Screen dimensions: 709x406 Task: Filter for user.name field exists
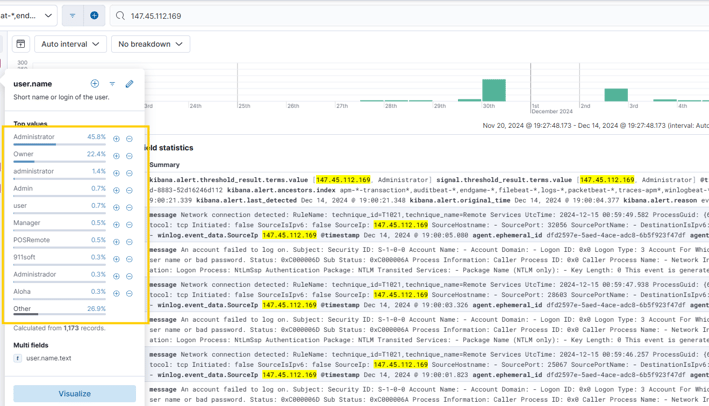(x=112, y=84)
